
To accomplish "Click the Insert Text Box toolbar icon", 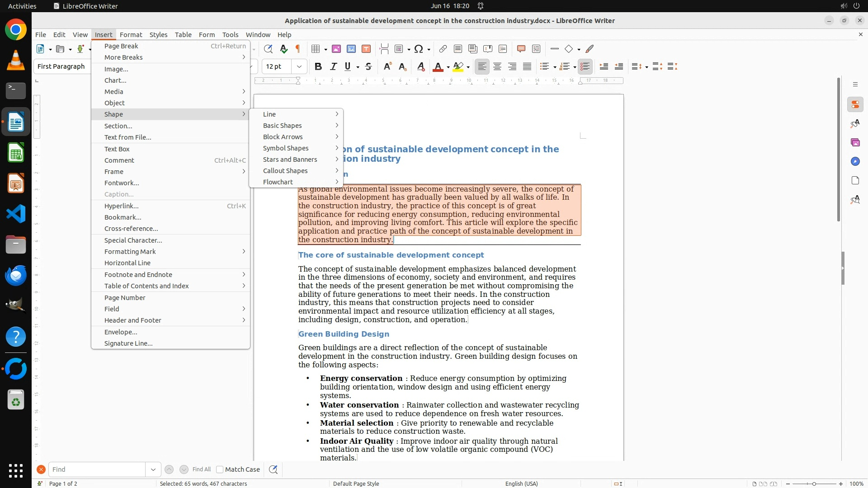I will (x=366, y=49).
